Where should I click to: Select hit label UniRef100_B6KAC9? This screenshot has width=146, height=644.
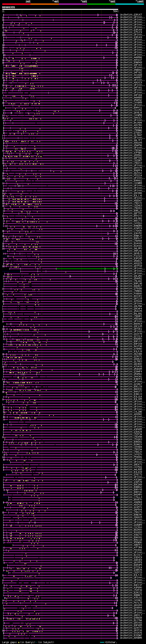[131, 324]
